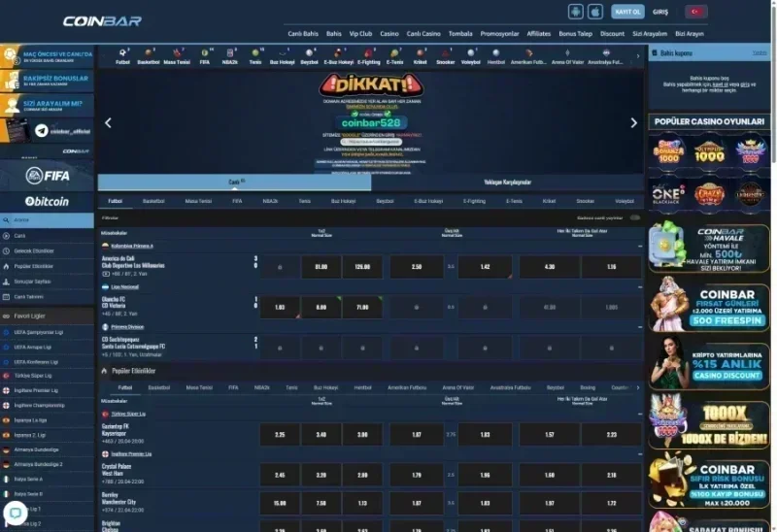The image size is (777, 532).
Task: Collapse the Primera Division league section
Action: (x=640, y=327)
